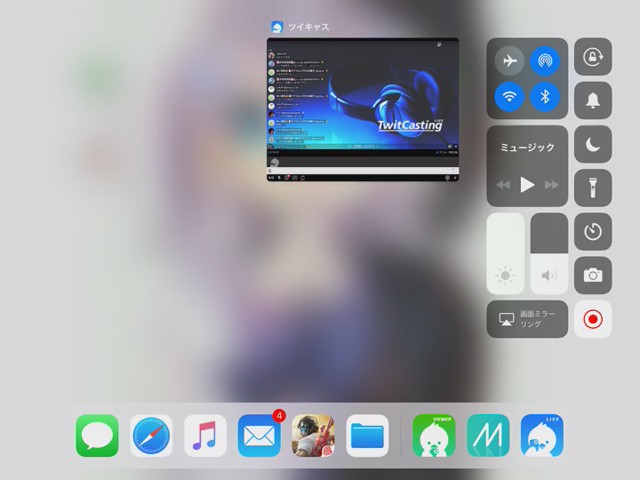Open the teal M app in dock
The image size is (640, 480).
488,436
